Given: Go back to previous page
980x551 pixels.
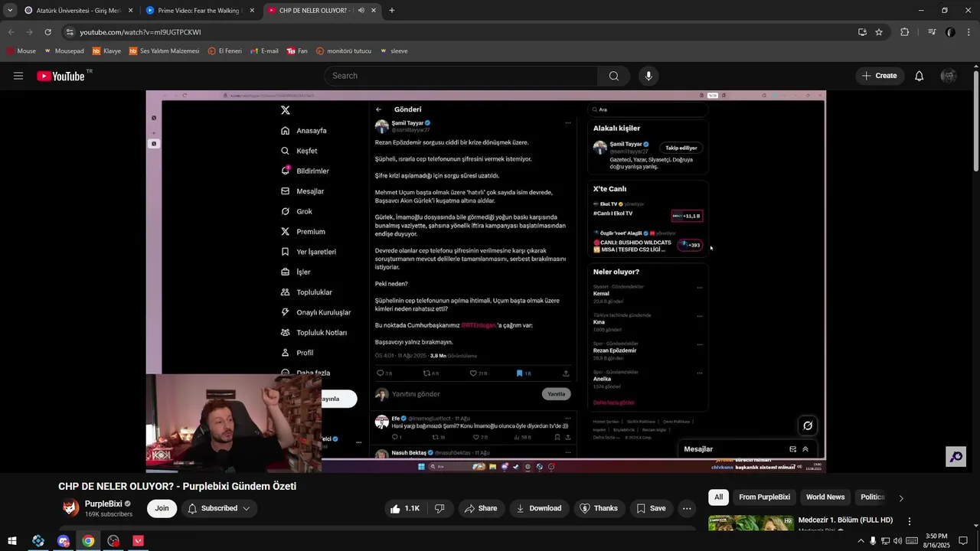Looking at the screenshot, I should [11, 32].
